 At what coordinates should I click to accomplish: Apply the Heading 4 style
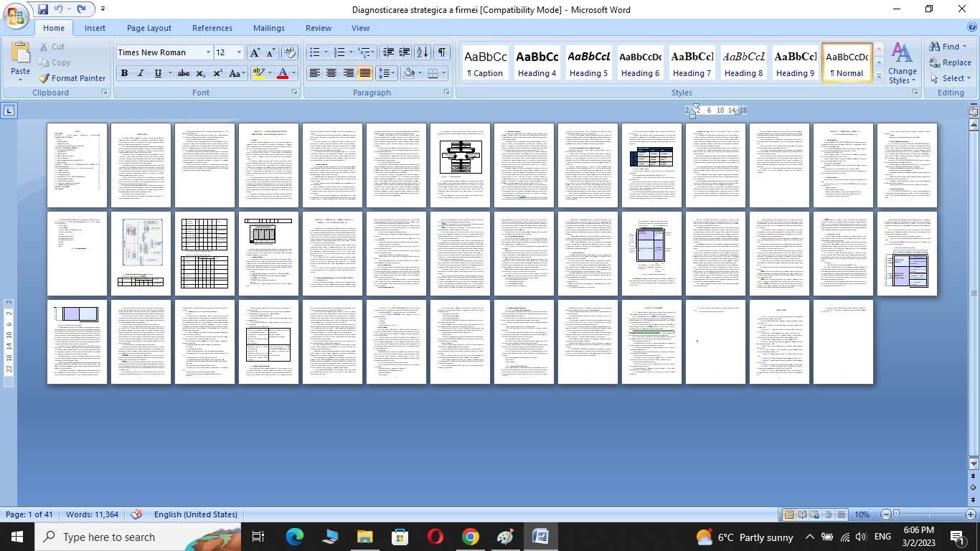(537, 64)
